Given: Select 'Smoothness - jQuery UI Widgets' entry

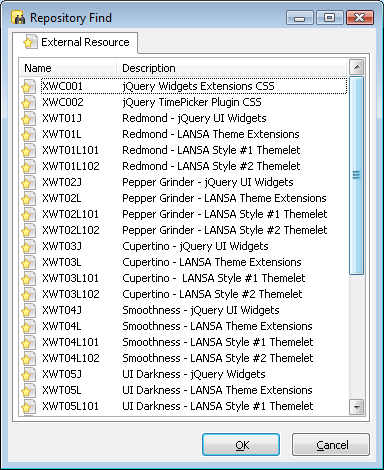Looking at the screenshot, I should tap(201, 310).
